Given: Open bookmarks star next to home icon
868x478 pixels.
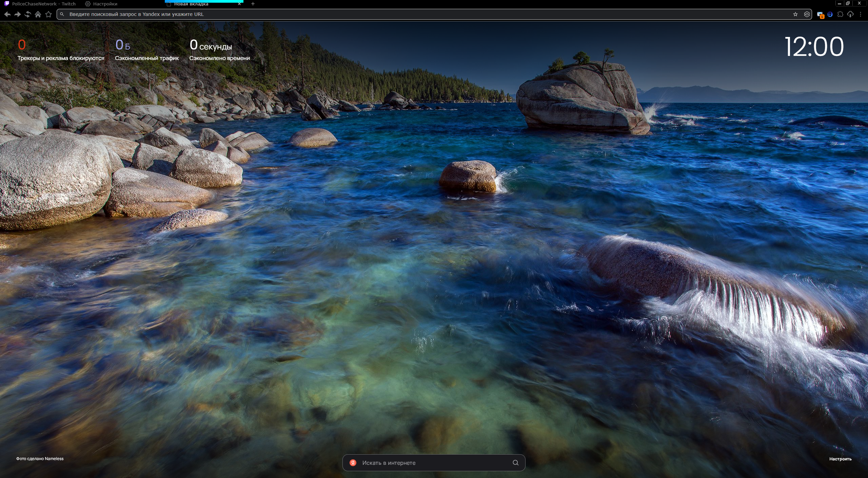Looking at the screenshot, I should [x=48, y=14].
